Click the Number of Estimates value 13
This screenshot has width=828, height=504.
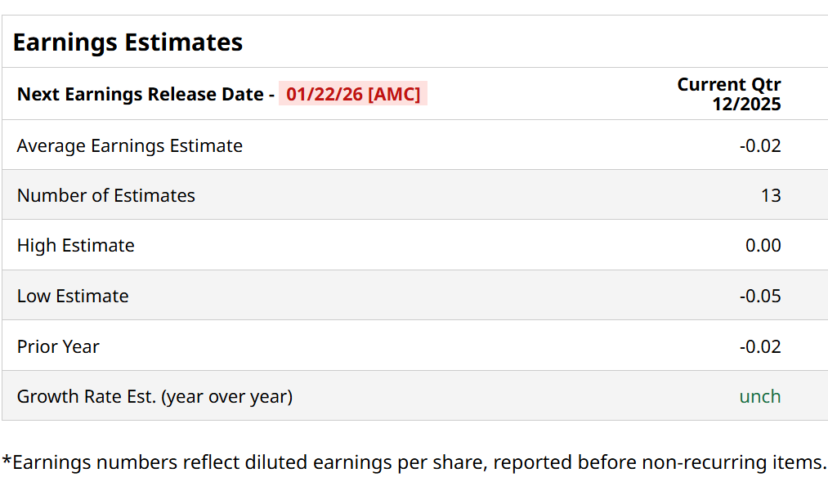pyautogui.click(x=770, y=196)
